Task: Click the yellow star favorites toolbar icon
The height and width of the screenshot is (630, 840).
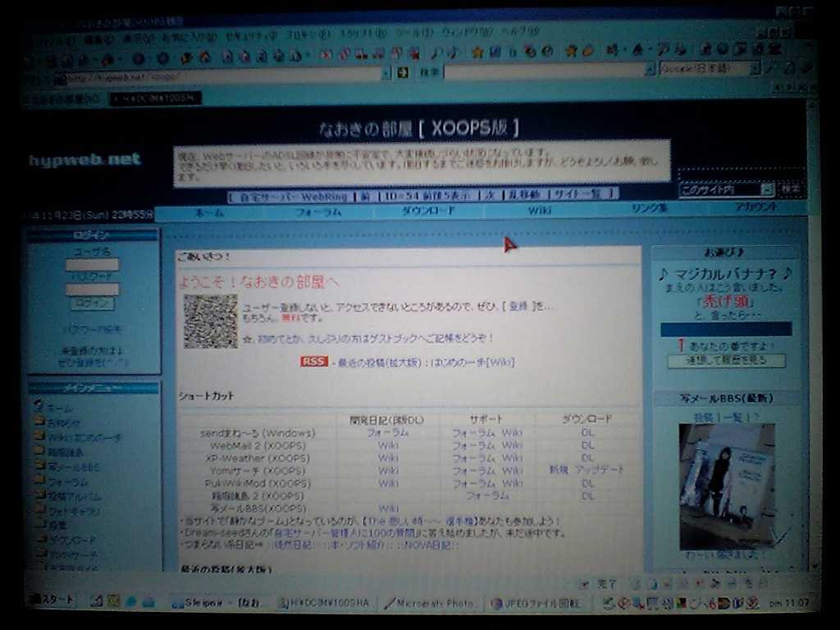Action: 477,52
